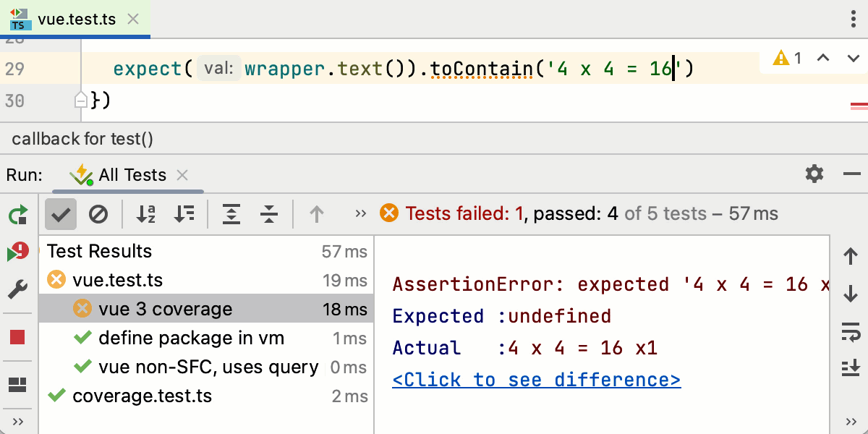Collapse the code block at line 30
Screen dimensions: 868x434
tap(81, 100)
